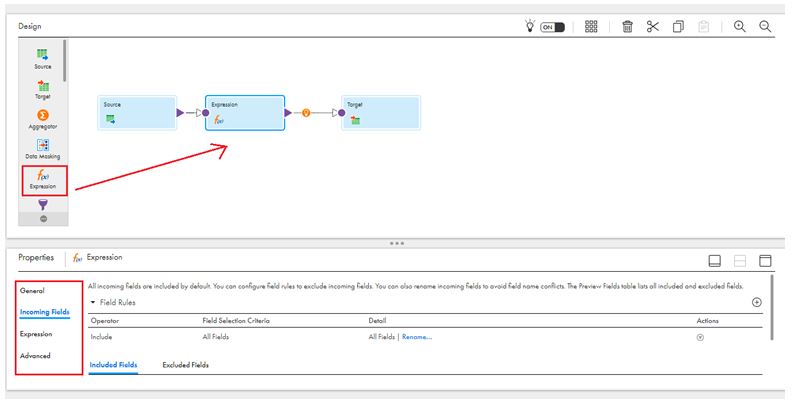Screen dimensions: 797x405
Task: Open the Advanced properties tab
Action: pyautogui.click(x=35, y=356)
